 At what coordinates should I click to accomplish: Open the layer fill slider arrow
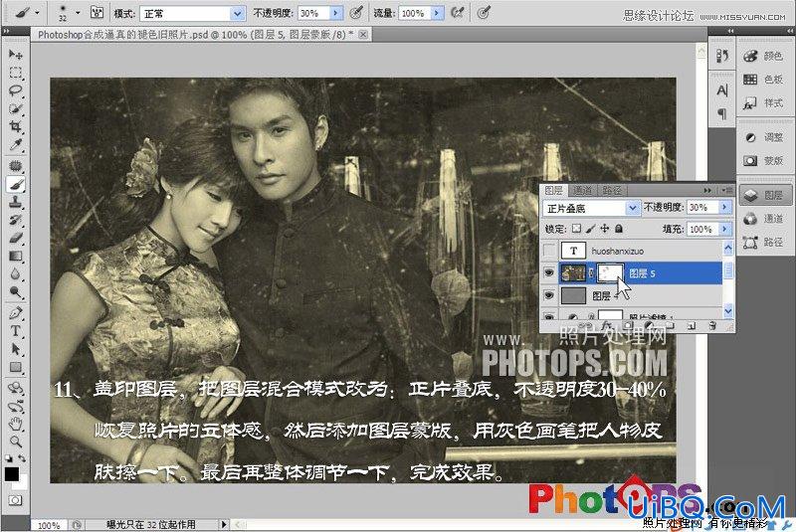pyautogui.click(x=725, y=229)
